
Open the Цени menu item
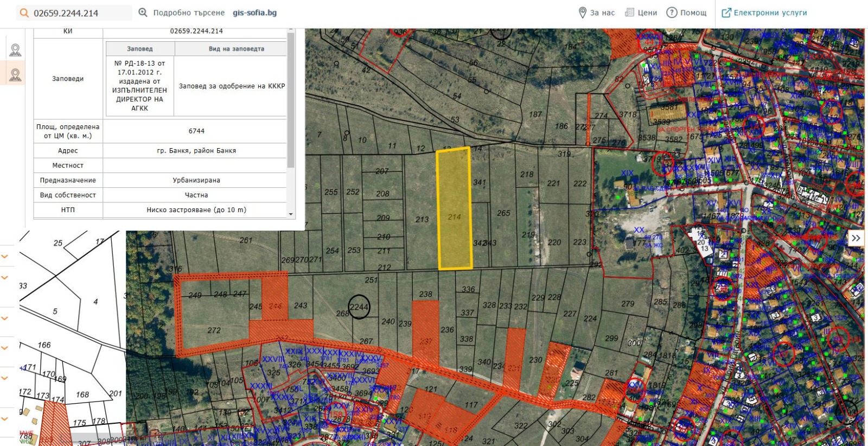click(641, 12)
